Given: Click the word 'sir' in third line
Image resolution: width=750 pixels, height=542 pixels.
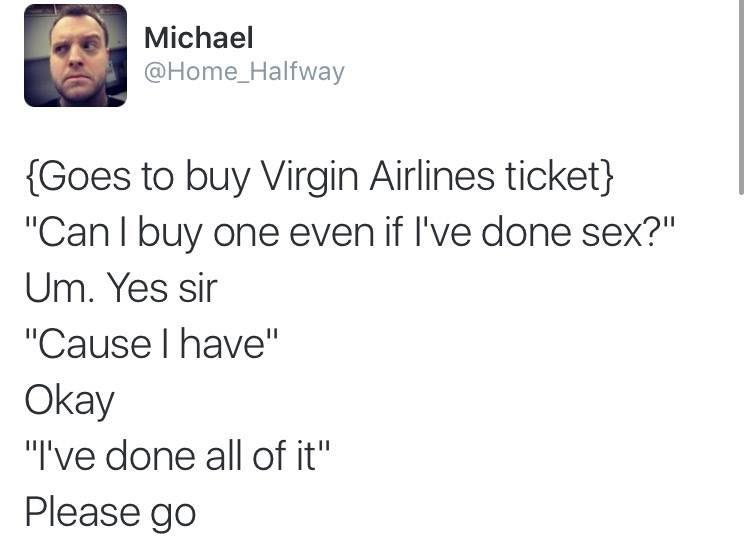Looking at the screenshot, I should point(198,288).
